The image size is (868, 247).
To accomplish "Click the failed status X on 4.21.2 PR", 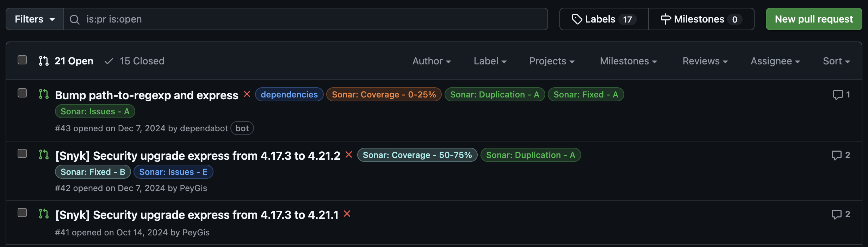I will point(349,155).
